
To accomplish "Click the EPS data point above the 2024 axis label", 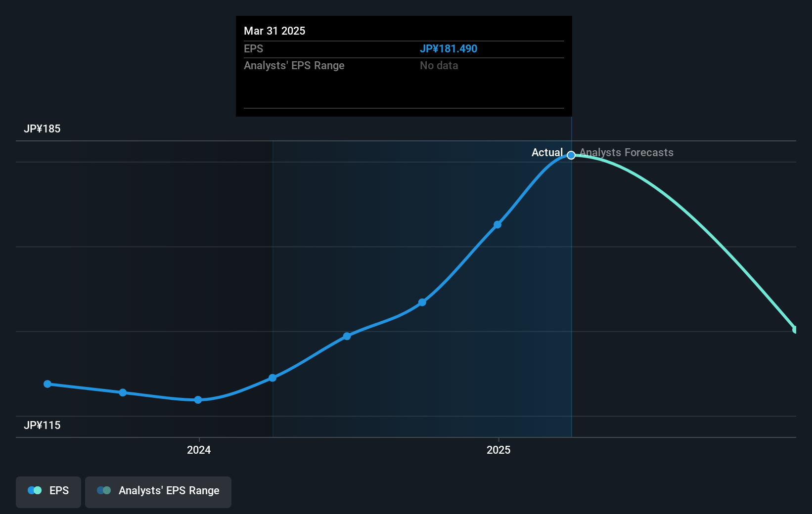I will click(x=198, y=400).
